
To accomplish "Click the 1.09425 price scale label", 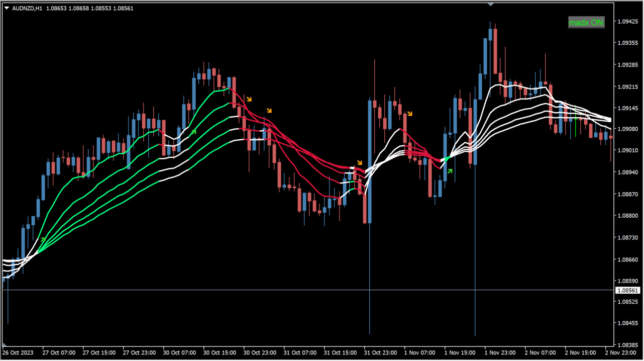I will tap(628, 22).
